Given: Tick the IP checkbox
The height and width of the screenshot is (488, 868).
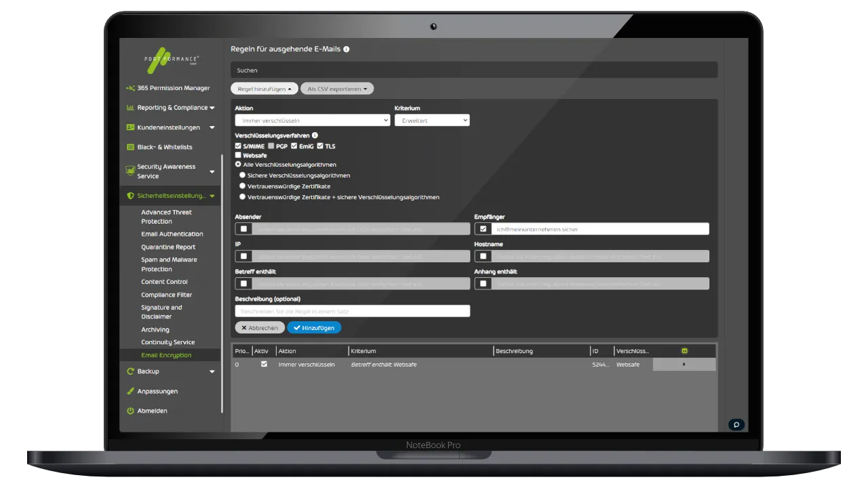Looking at the screenshot, I should (x=243, y=256).
